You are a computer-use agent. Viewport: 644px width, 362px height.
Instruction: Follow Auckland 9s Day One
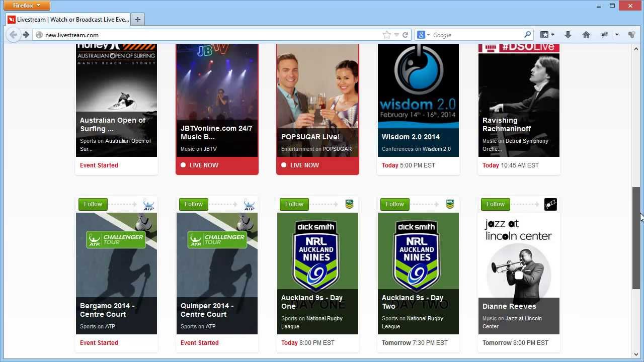click(294, 204)
